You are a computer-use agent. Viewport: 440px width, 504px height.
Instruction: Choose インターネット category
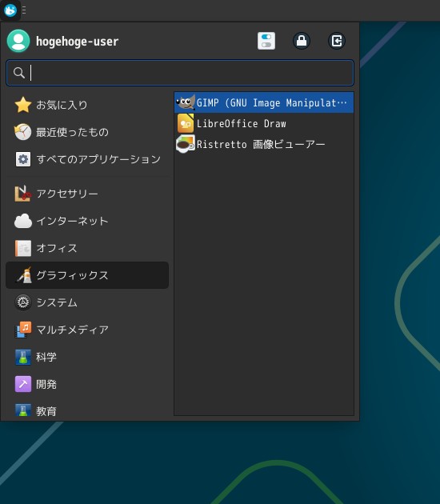[x=87, y=221]
